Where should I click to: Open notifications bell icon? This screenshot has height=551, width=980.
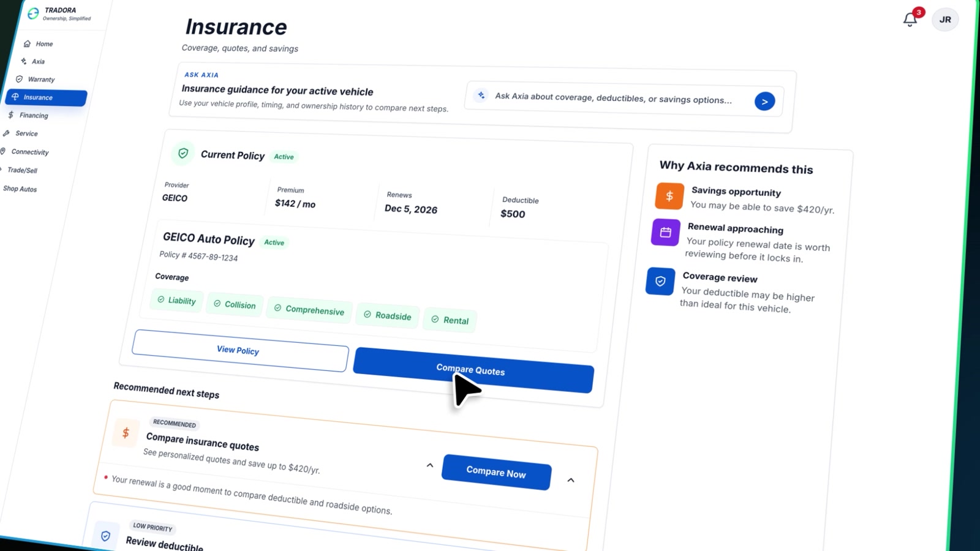click(x=910, y=20)
